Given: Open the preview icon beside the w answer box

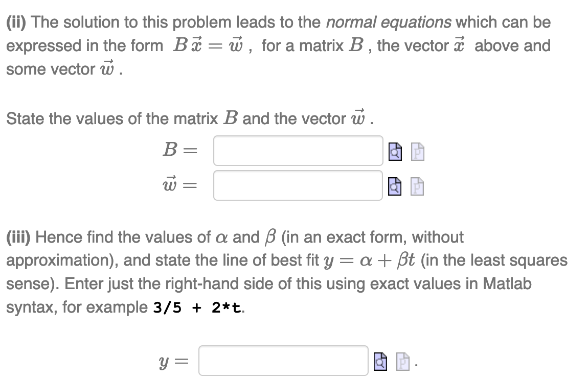Looking at the screenshot, I should coord(394,187).
